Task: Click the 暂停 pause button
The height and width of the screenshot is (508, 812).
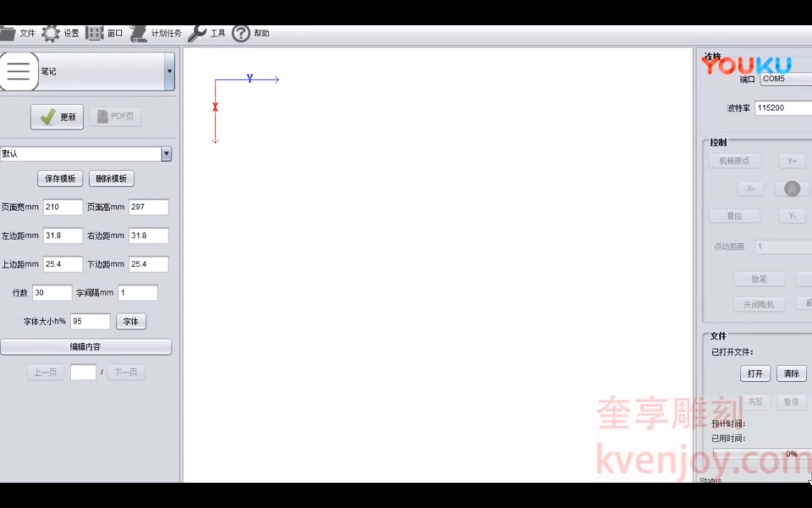Action: [x=792, y=402]
